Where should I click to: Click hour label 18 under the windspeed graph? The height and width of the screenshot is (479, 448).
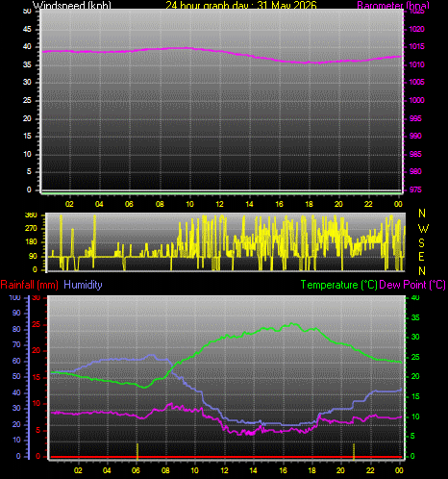309,204
